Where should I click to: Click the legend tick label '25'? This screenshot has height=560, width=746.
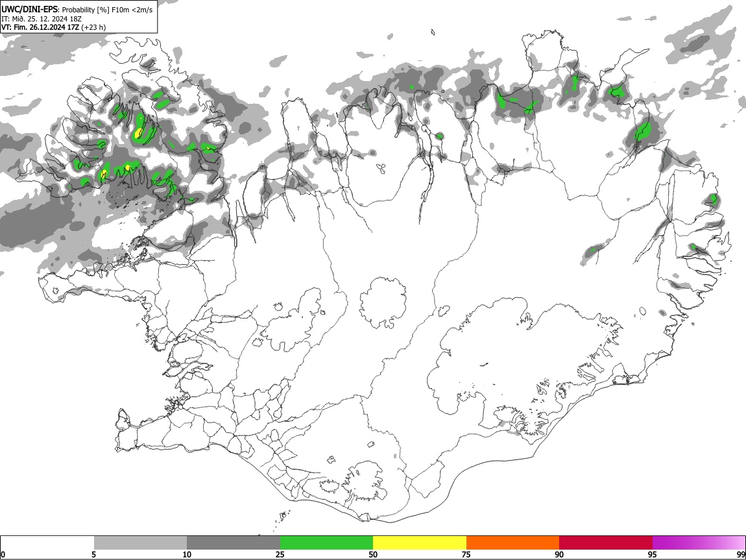[x=280, y=555]
